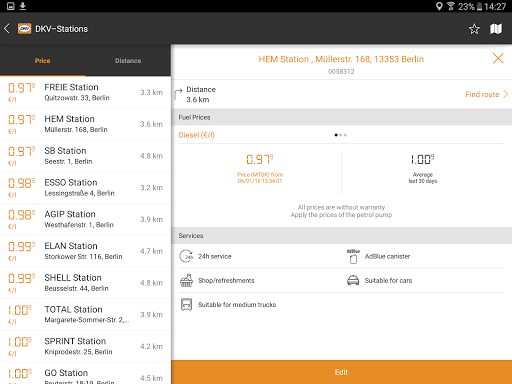Tap the Westhafenstr. 1, Berlin address
The width and height of the screenshot is (512, 384).
coord(79,225)
